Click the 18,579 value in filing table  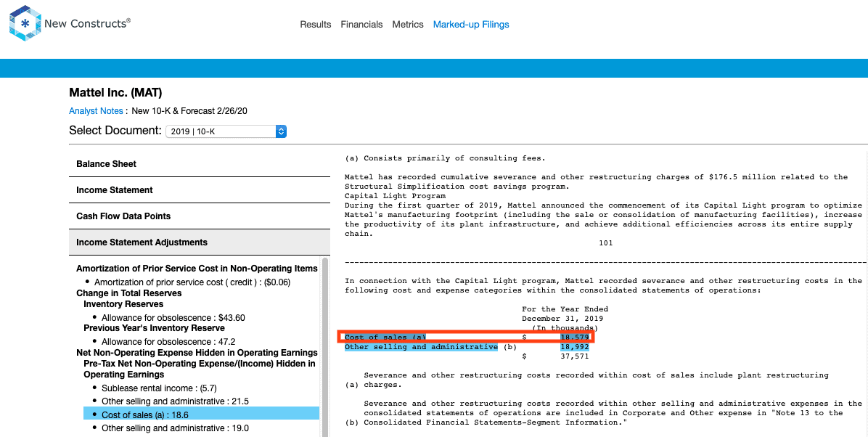click(573, 338)
